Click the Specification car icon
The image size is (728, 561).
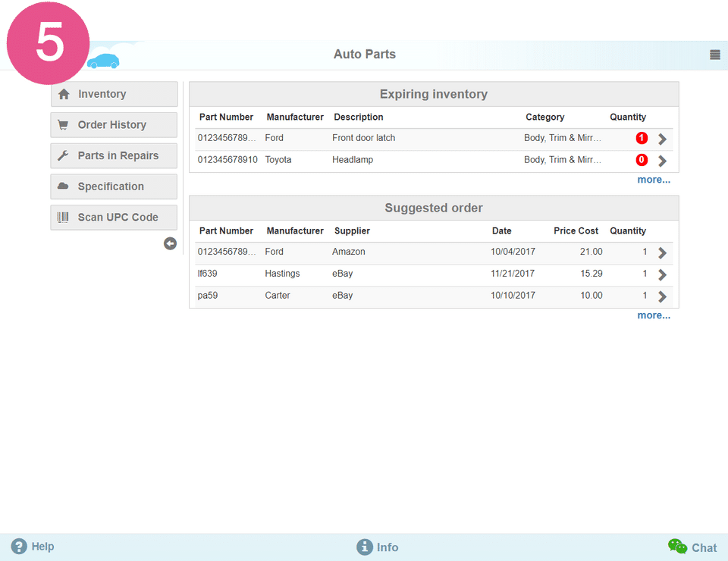tap(63, 186)
